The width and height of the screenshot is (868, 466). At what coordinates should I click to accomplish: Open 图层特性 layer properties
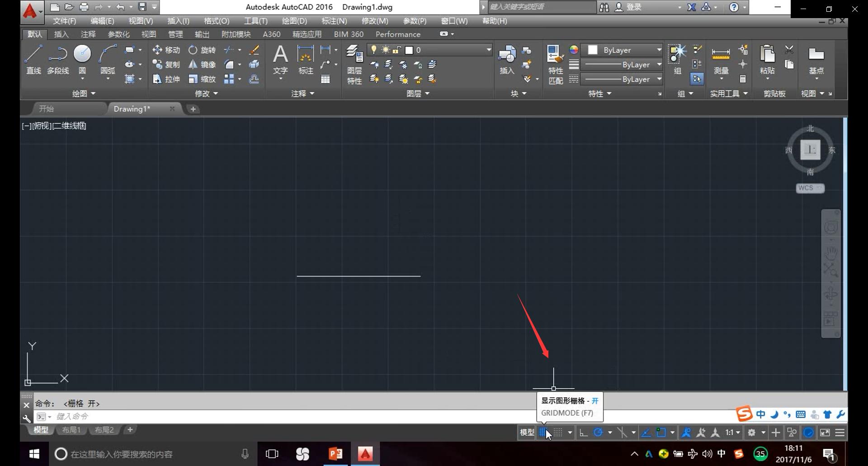354,64
